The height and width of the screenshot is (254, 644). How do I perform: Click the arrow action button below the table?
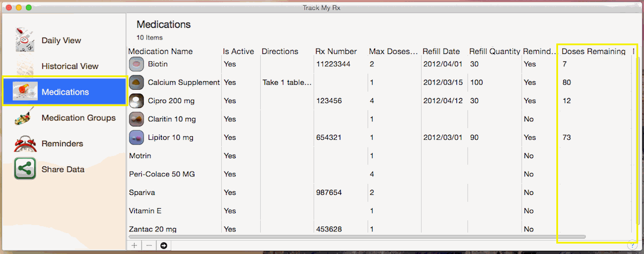coord(164,245)
